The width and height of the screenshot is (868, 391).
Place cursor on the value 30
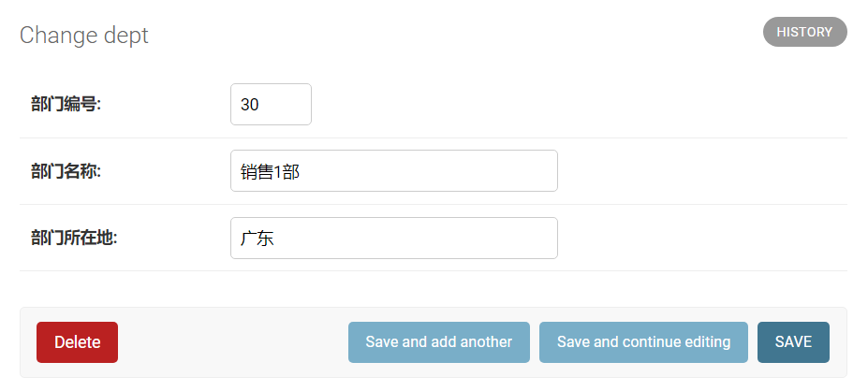(250, 105)
